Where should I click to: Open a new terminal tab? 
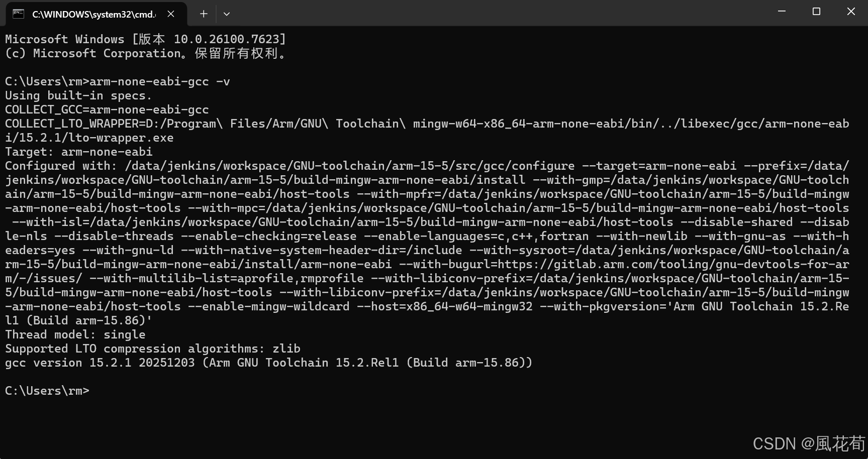click(204, 14)
